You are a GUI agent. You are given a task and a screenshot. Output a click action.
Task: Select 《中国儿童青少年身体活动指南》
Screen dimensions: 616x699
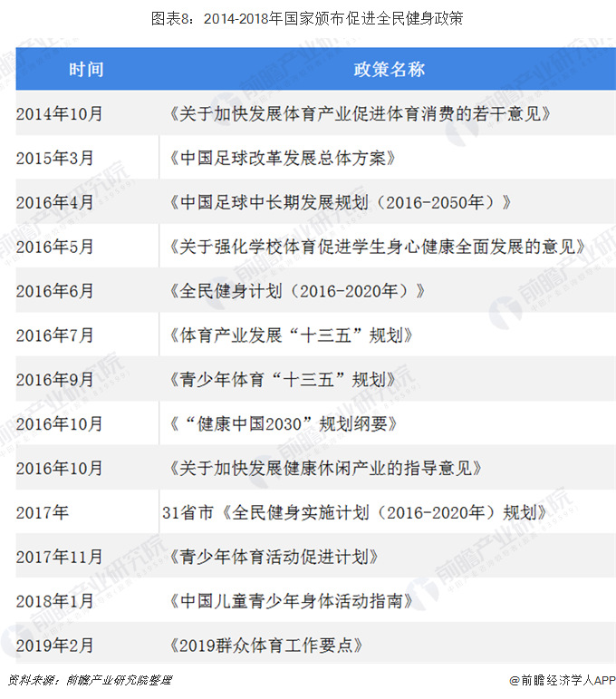(x=292, y=601)
